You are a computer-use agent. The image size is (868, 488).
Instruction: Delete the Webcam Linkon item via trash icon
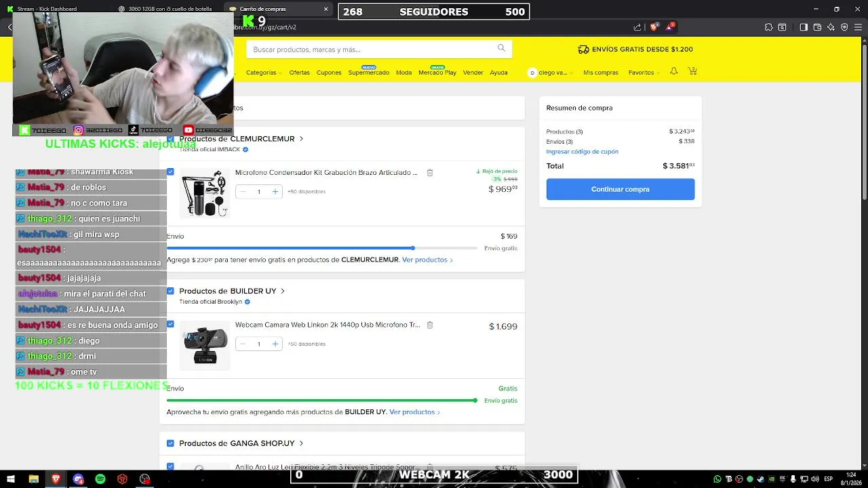pyautogui.click(x=429, y=325)
